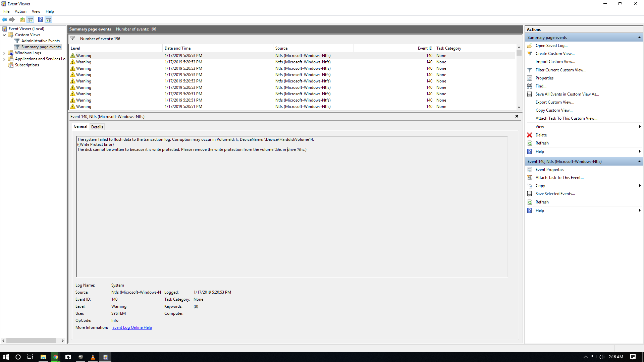The width and height of the screenshot is (644, 362).
Task: Click the Copy icon in Actions pane
Action: [x=530, y=186]
